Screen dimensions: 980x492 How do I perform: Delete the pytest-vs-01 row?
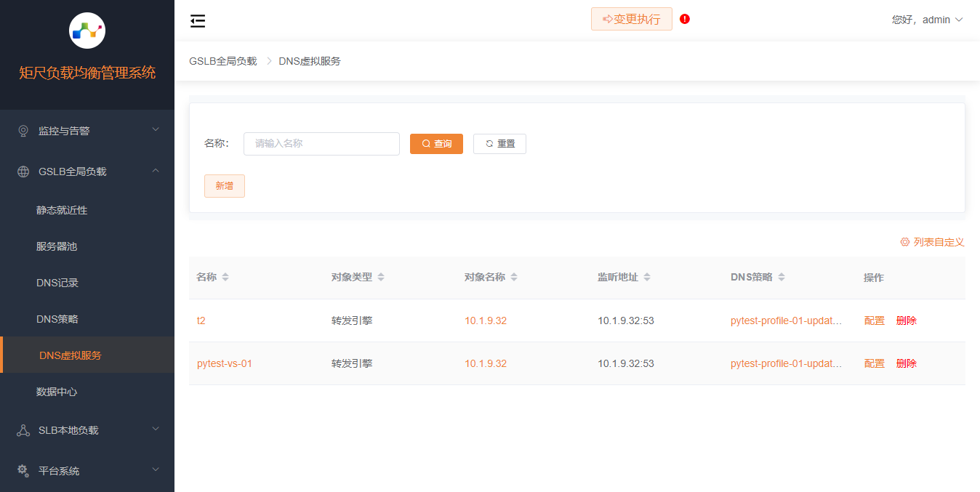906,363
